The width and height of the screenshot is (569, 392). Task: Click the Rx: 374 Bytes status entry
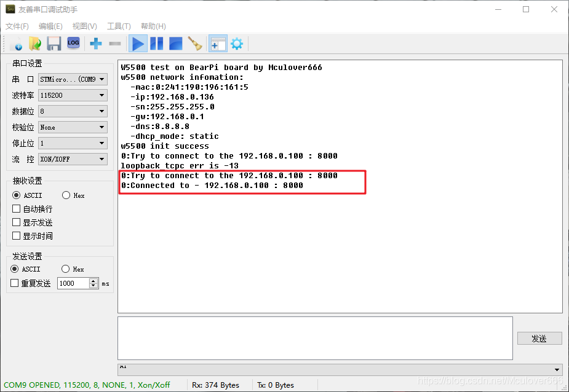pyautogui.click(x=215, y=385)
